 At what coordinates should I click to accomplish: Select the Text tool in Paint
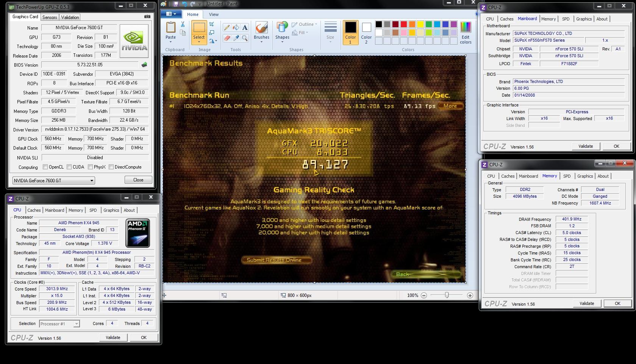245,28
